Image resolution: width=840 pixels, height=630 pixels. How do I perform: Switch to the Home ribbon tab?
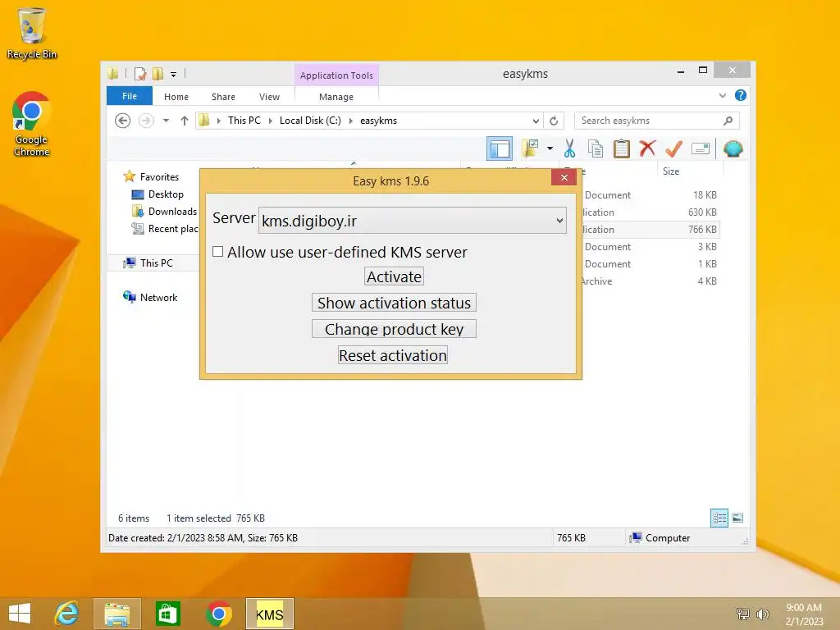[x=176, y=97]
